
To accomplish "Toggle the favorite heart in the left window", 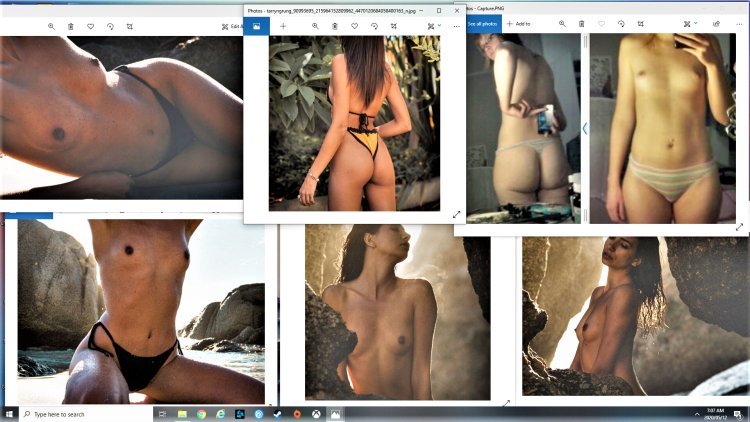I will [x=91, y=26].
